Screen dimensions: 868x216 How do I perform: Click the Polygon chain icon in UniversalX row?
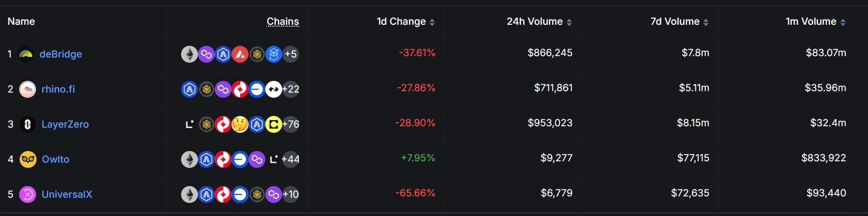coord(274,194)
